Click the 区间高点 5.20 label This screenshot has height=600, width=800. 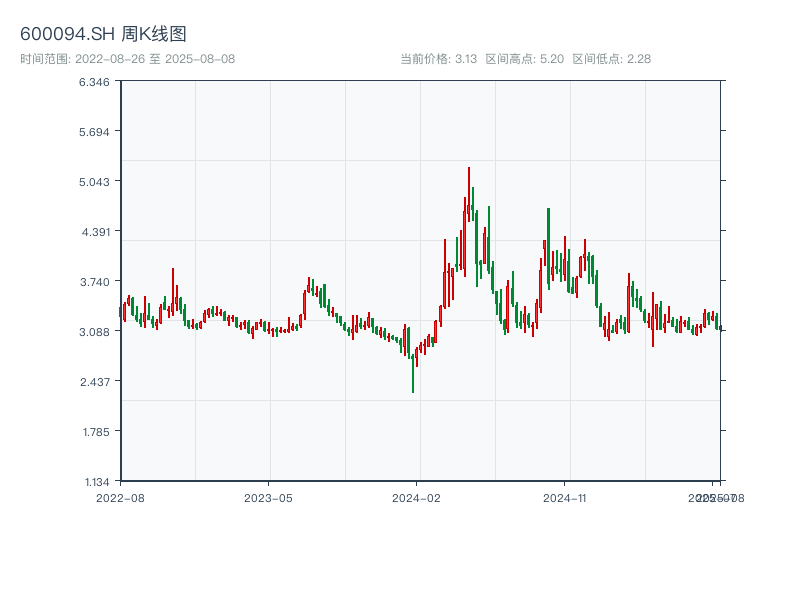click(x=524, y=59)
